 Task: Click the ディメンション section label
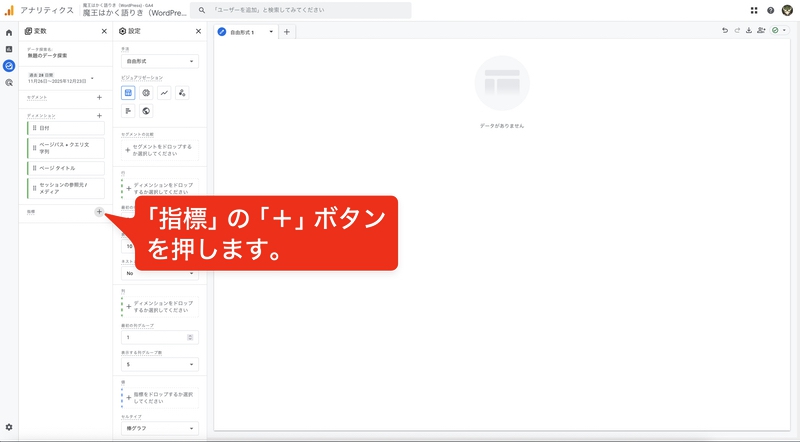click(41, 115)
